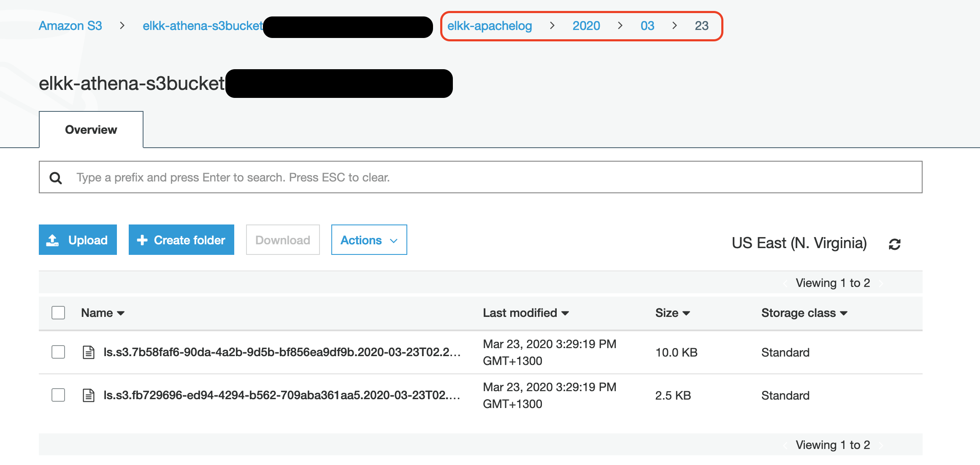Switch to the Overview tab
980x465 pixels.
pyautogui.click(x=91, y=130)
